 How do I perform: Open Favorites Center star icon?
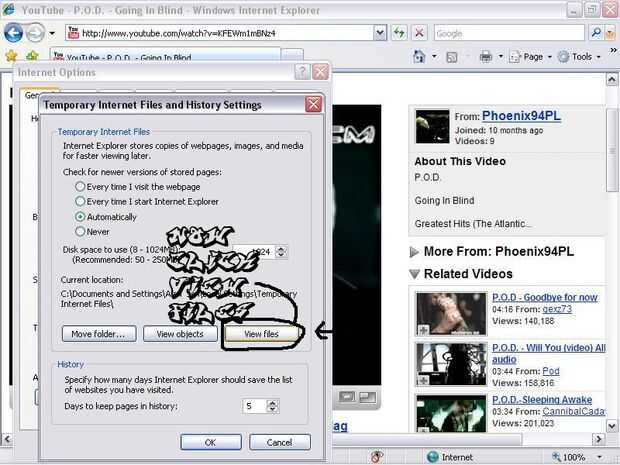(x=11, y=56)
